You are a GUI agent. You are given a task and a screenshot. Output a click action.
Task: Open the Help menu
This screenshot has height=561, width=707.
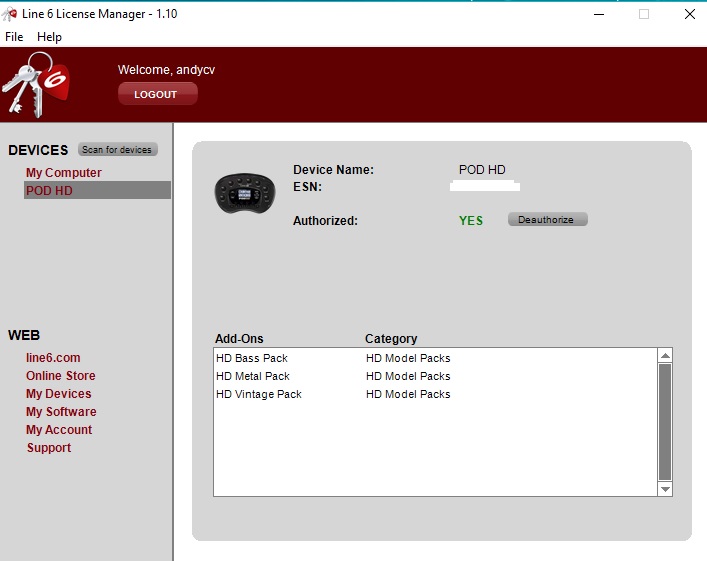point(49,37)
